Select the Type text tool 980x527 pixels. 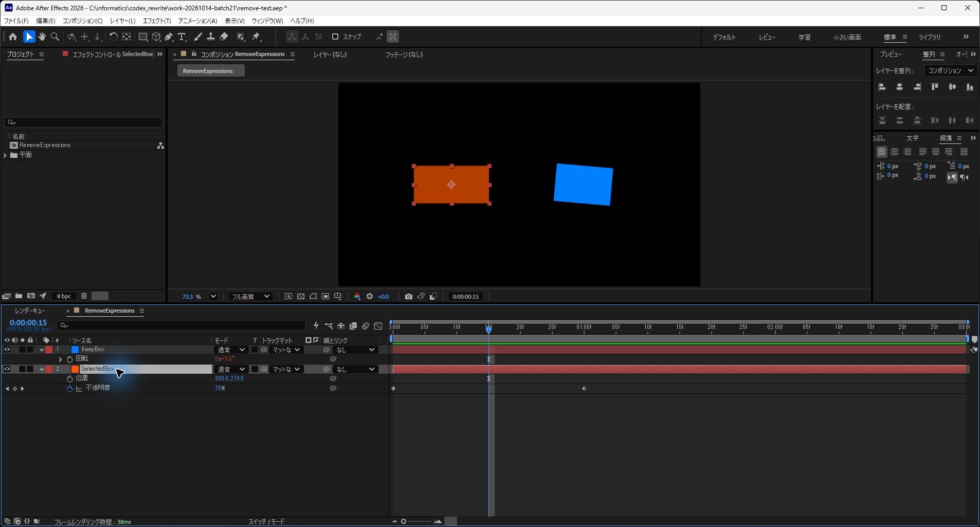[x=182, y=37]
